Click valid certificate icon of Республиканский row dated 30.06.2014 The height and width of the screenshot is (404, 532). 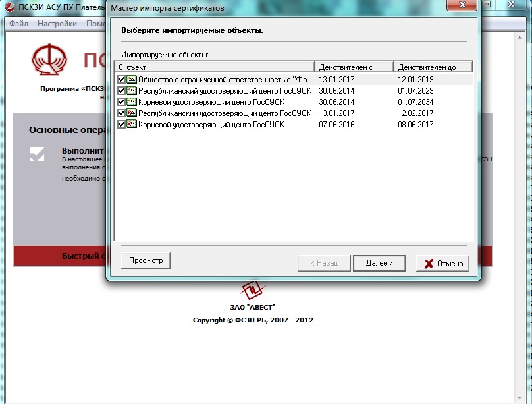pyautogui.click(x=132, y=91)
